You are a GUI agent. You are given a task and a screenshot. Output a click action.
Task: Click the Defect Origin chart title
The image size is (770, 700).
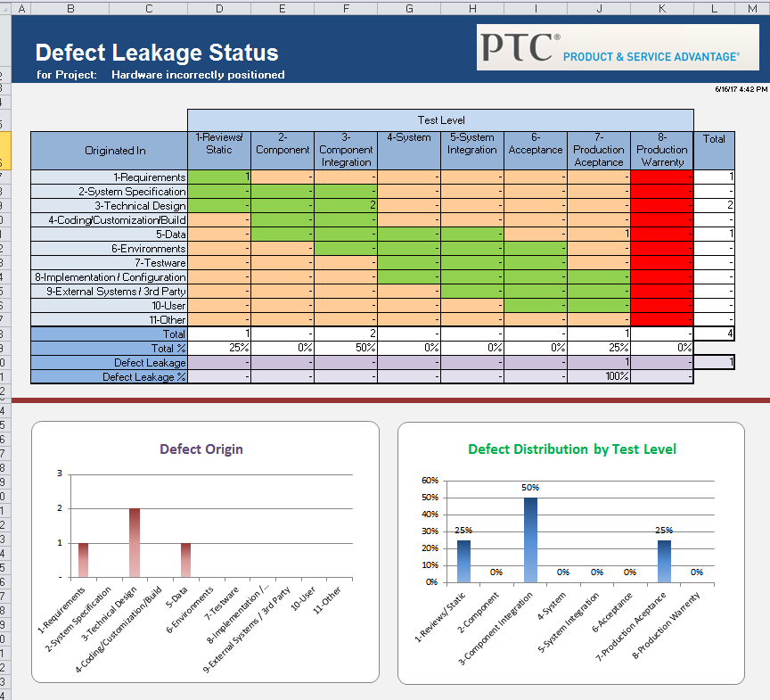tap(201, 449)
